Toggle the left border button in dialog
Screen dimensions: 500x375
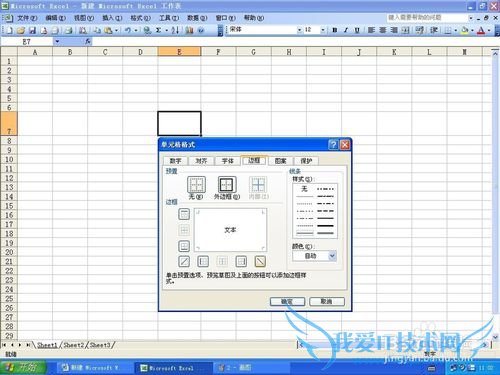[203, 261]
